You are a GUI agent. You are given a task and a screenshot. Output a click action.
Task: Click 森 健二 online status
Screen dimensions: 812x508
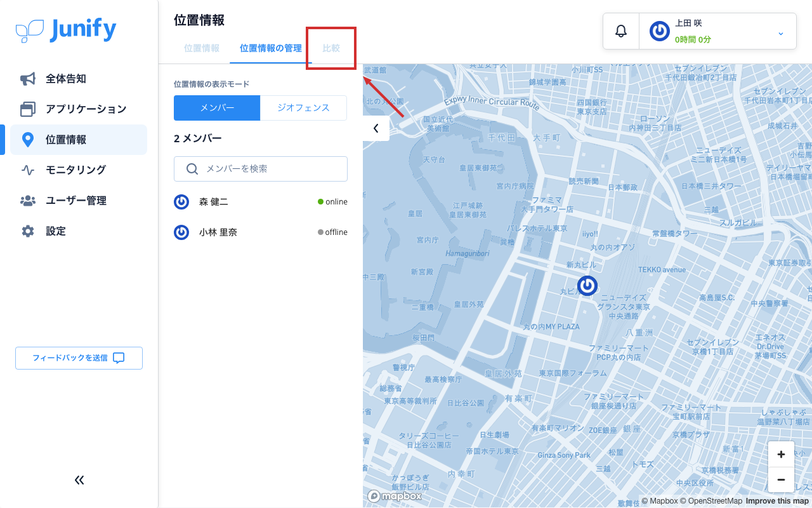332,202
